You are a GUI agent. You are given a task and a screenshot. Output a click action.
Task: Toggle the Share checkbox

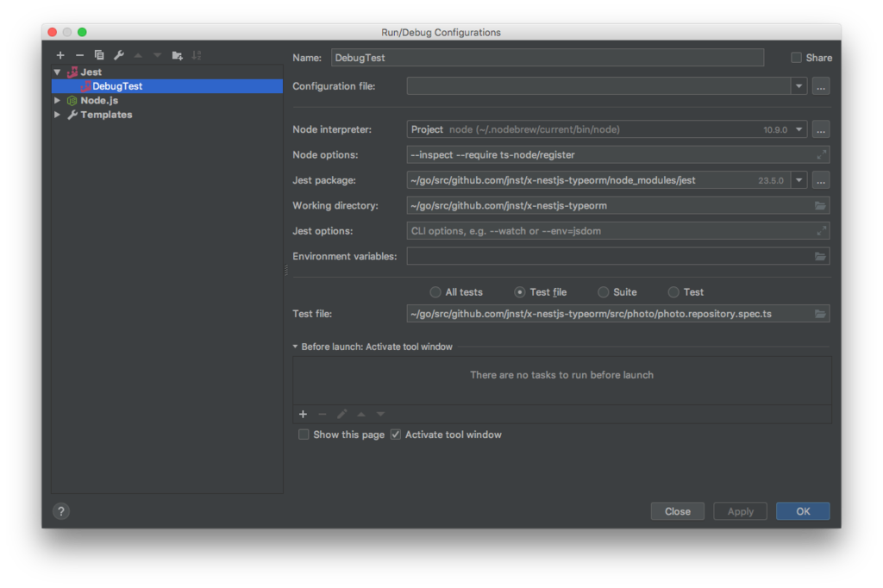point(796,58)
